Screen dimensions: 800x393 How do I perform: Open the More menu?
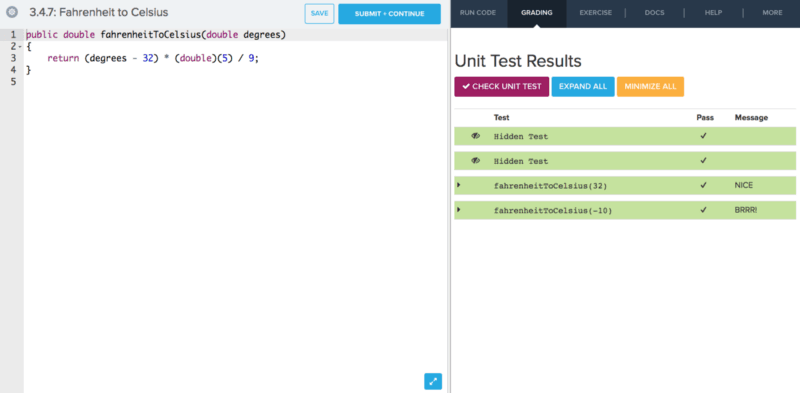pyautogui.click(x=772, y=13)
